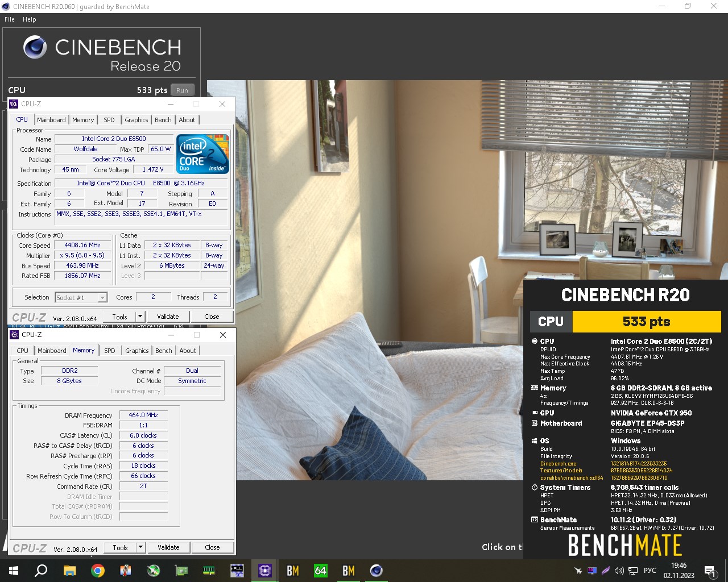
Task: Open PLL SET app from taskbar
Action: pyautogui.click(x=237, y=571)
